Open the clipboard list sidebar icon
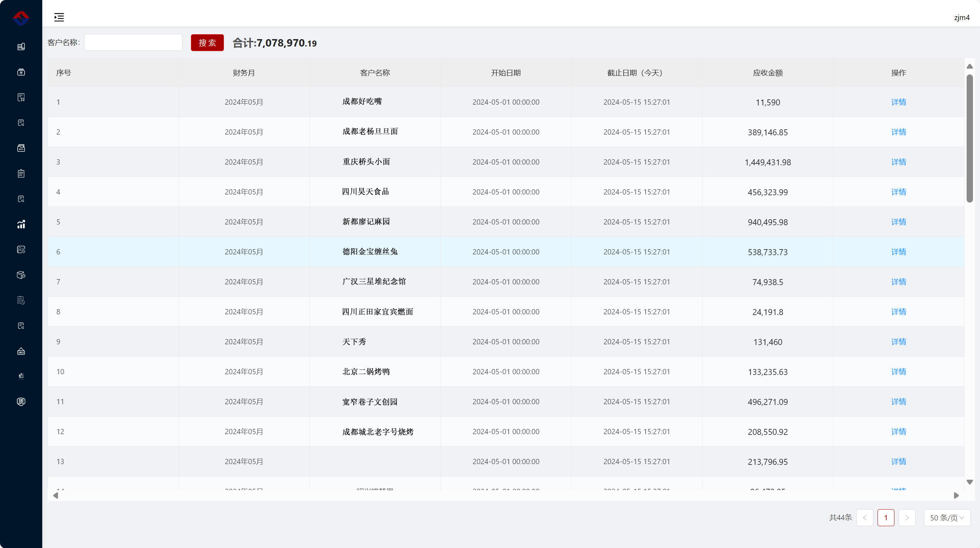 click(x=21, y=173)
